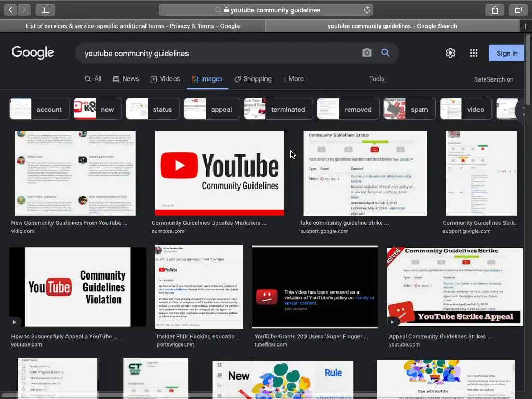Image resolution: width=532 pixels, height=399 pixels.
Task: Open Community Guidelines Updates Marketers link
Action: point(209,223)
